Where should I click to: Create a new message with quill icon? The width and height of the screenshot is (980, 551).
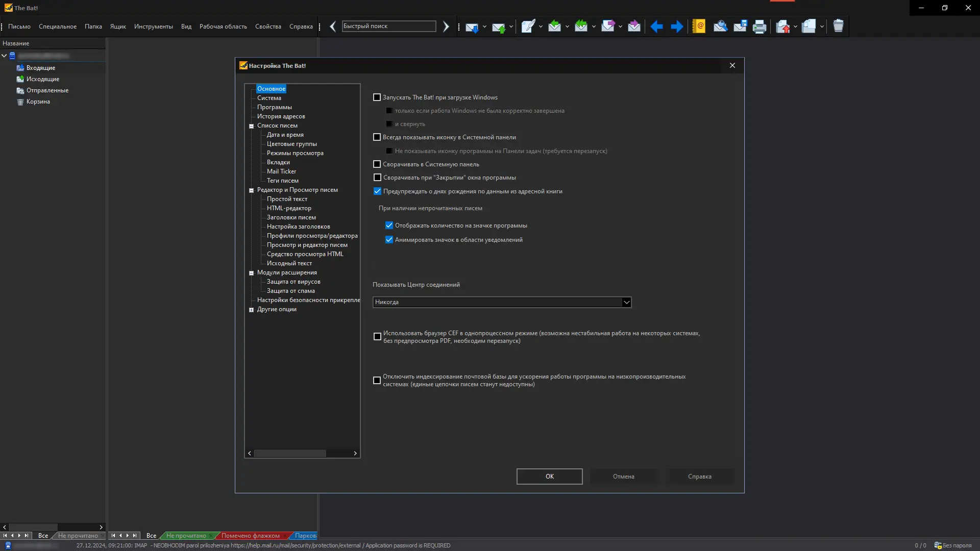pyautogui.click(x=528, y=26)
